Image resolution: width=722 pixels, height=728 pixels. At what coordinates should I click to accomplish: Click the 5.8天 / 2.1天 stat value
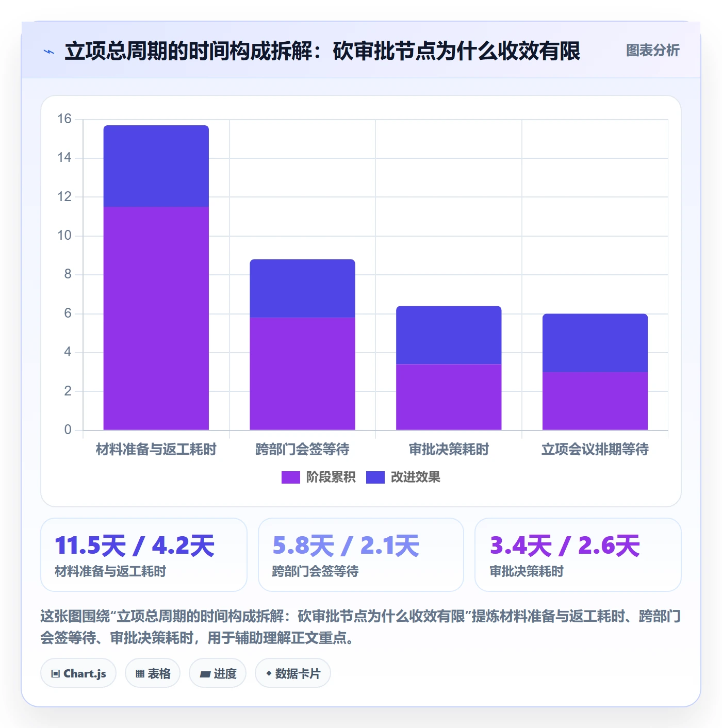(x=346, y=545)
